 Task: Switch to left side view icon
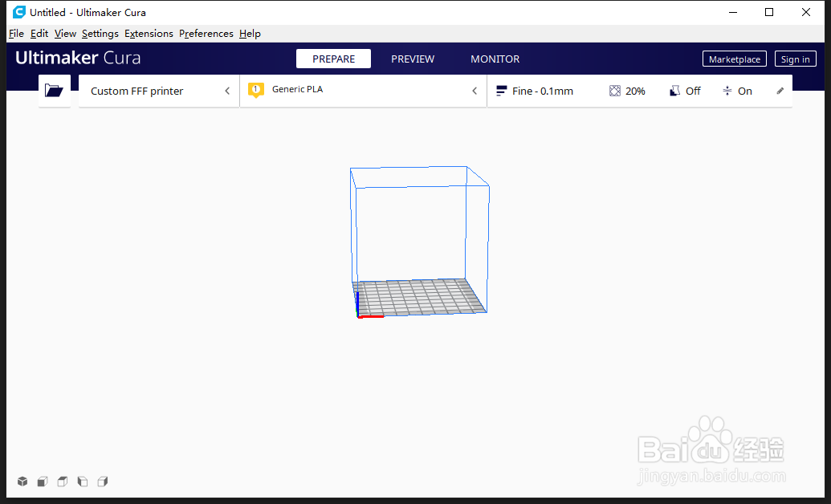coord(82,482)
